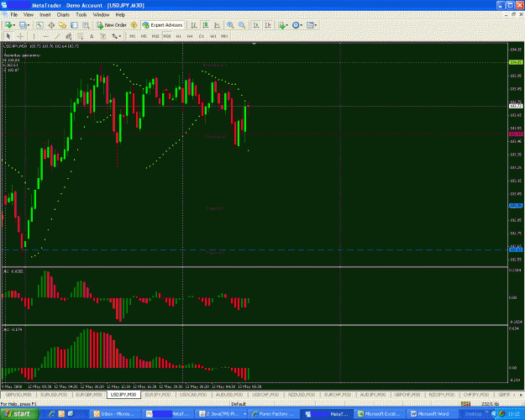Open the Insert menu
The width and height of the screenshot is (525, 420).
coord(45,15)
